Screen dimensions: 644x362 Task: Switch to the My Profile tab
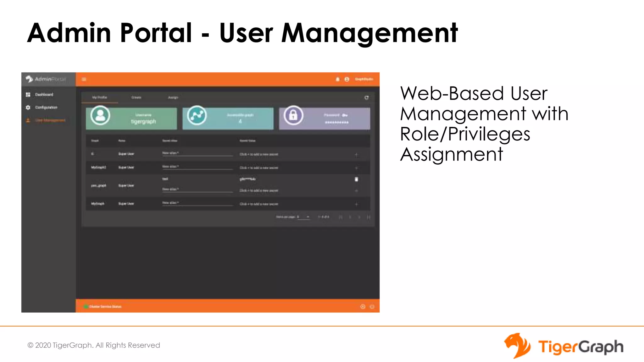[x=100, y=97]
